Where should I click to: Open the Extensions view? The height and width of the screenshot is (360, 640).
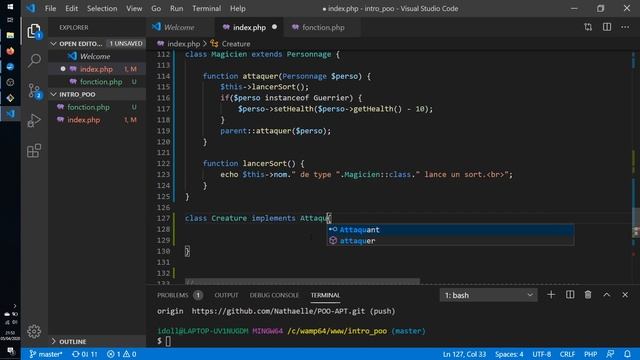coord(34,151)
